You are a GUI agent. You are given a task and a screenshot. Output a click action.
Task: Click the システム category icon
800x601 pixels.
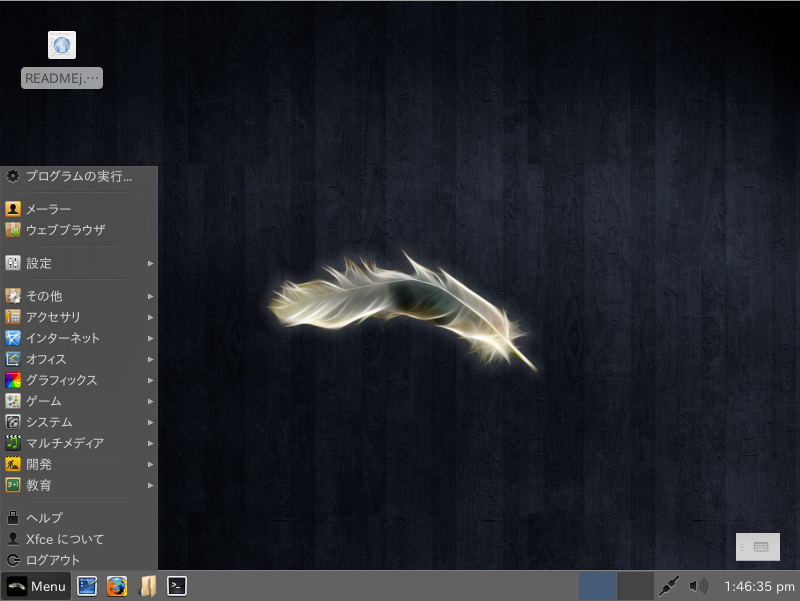13,422
